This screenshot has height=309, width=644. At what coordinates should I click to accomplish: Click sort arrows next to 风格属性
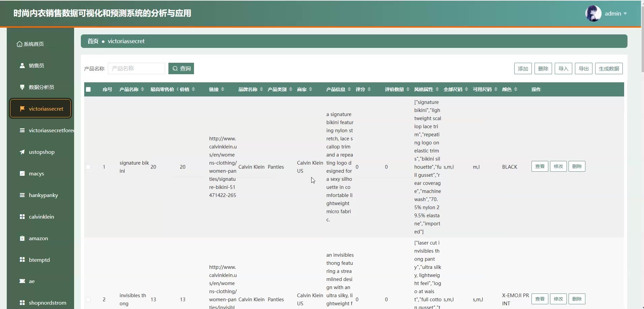[x=437, y=89]
